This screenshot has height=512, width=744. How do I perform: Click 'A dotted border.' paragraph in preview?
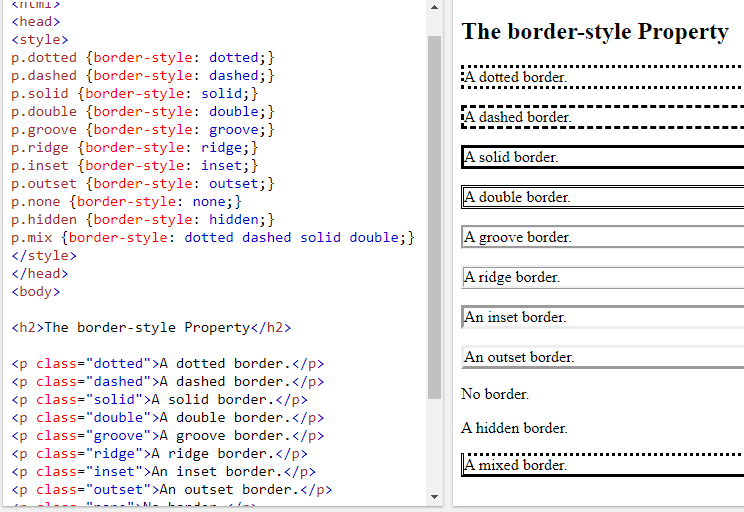(x=602, y=77)
